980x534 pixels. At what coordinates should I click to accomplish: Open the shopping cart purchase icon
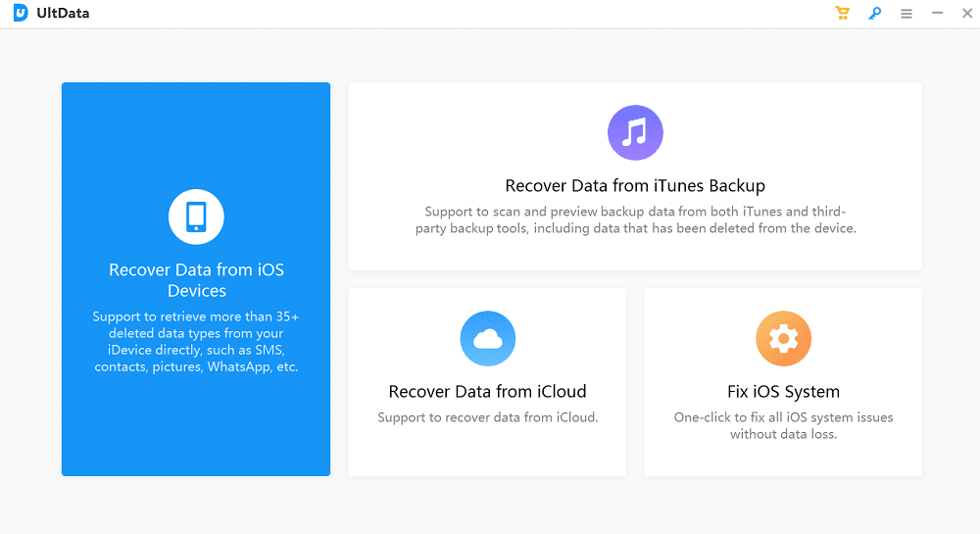click(x=842, y=14)
